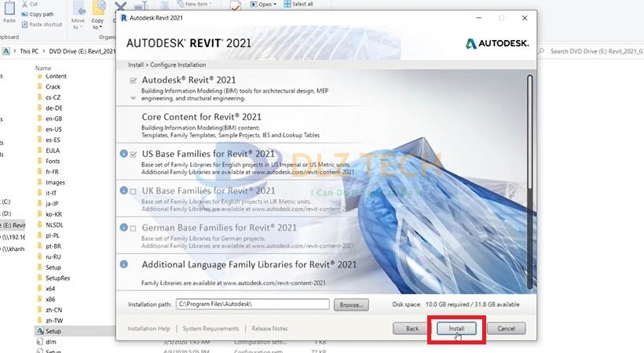644x353 pixels.
Task: Click the Autodesk logo in installer header
Action: coord(497,43)
